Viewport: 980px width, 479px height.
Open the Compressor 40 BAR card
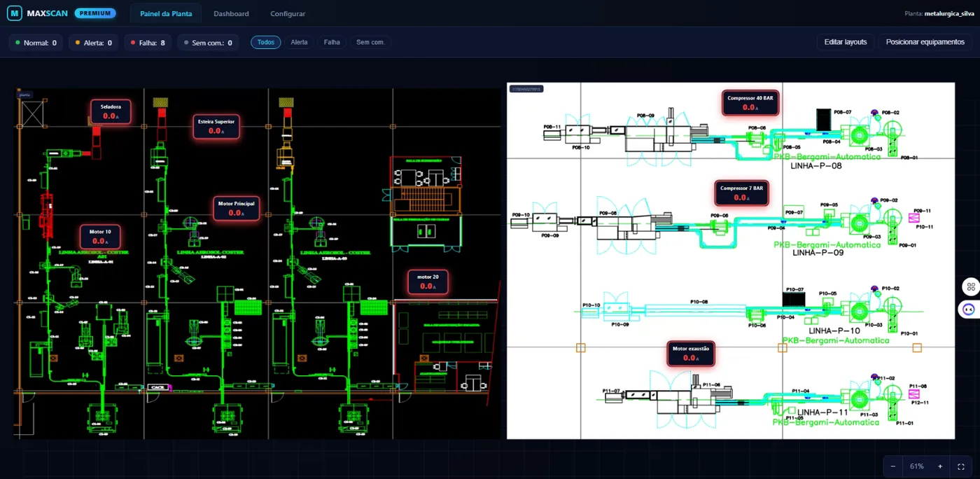coord(750,103)
